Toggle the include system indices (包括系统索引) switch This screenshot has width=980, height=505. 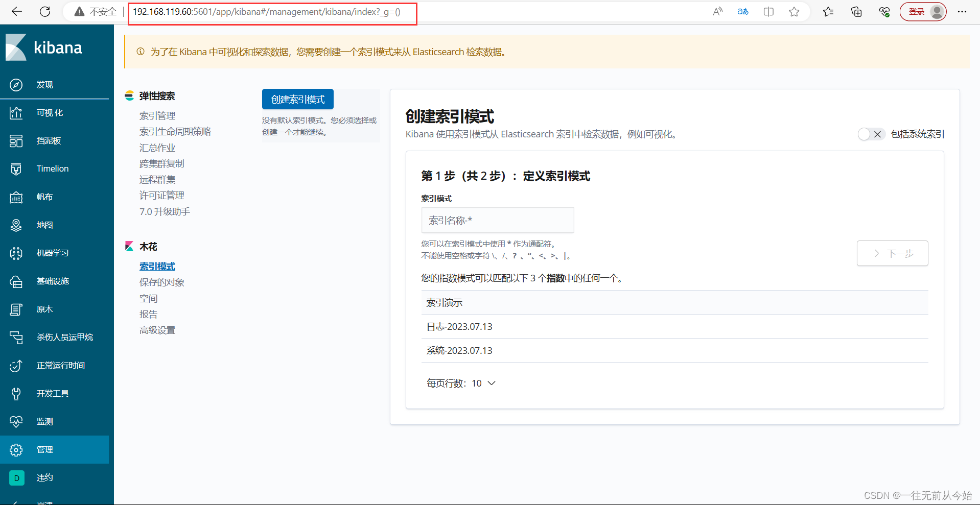click(x=871, y=134)
